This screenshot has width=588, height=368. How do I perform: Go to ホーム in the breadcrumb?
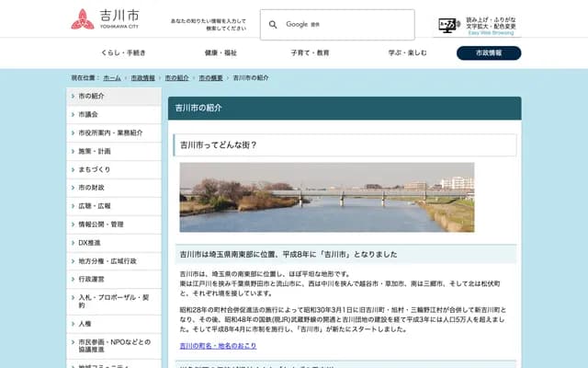[112, 78]
